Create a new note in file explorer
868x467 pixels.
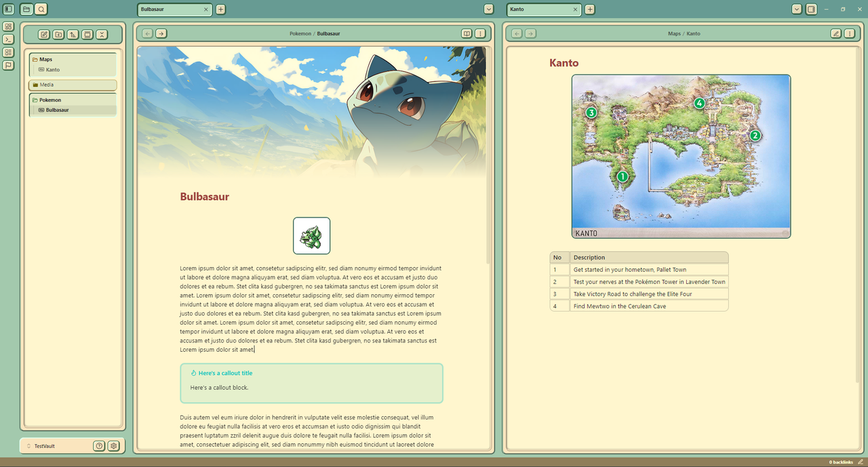[44, 35]
